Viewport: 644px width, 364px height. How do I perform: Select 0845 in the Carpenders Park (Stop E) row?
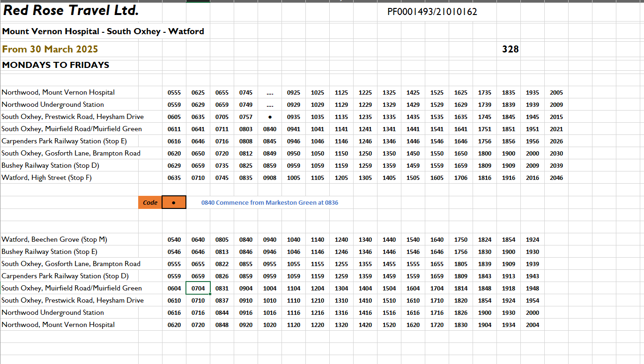click(270, 141)
